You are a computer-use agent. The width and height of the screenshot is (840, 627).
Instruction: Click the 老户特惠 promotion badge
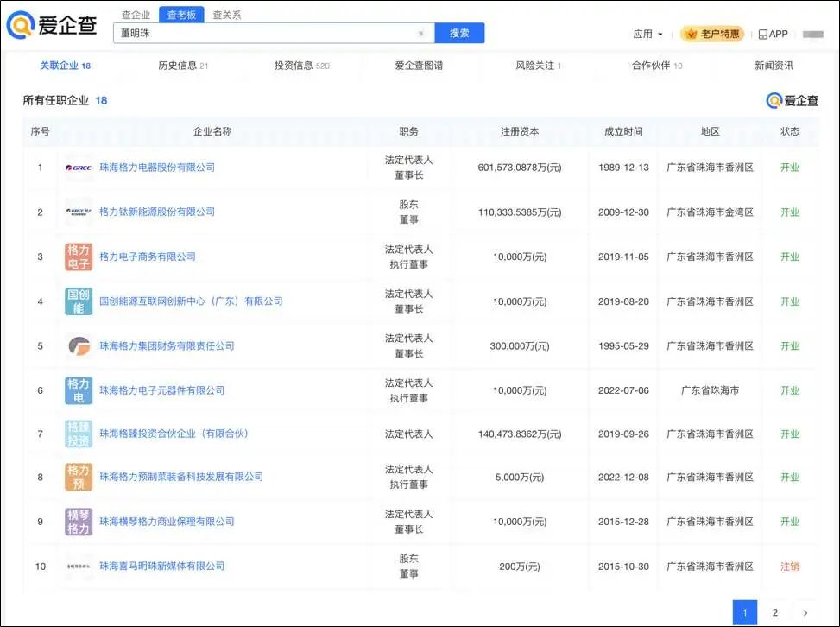point(712,35)
